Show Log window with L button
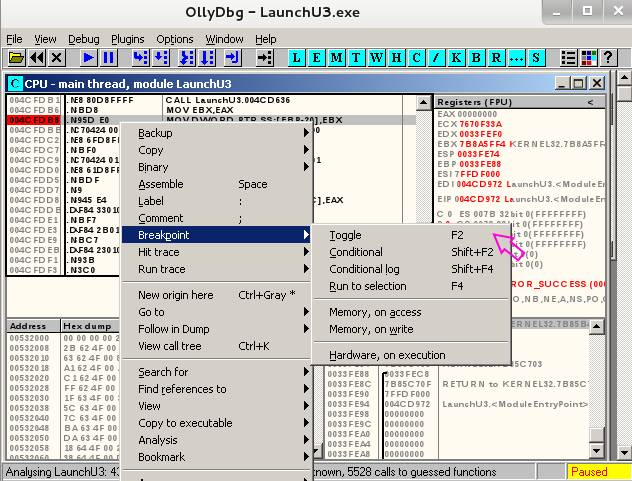 pyautogui.click(x=297, y=58)
